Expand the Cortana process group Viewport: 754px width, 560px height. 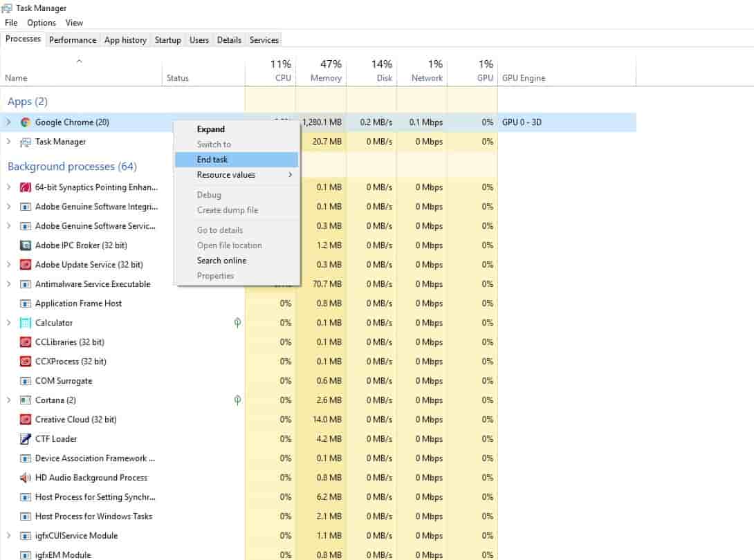(x=9, y=400)
